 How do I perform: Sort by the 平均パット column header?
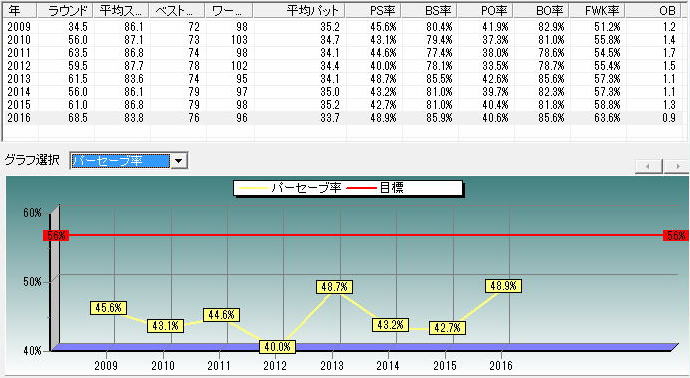[x=299, y=10]
